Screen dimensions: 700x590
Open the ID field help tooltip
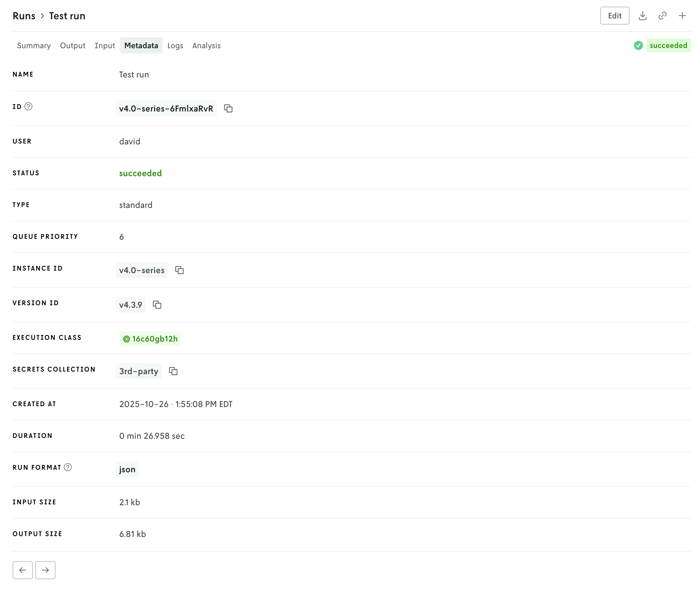pyautogui.click(x=28, y=107)
